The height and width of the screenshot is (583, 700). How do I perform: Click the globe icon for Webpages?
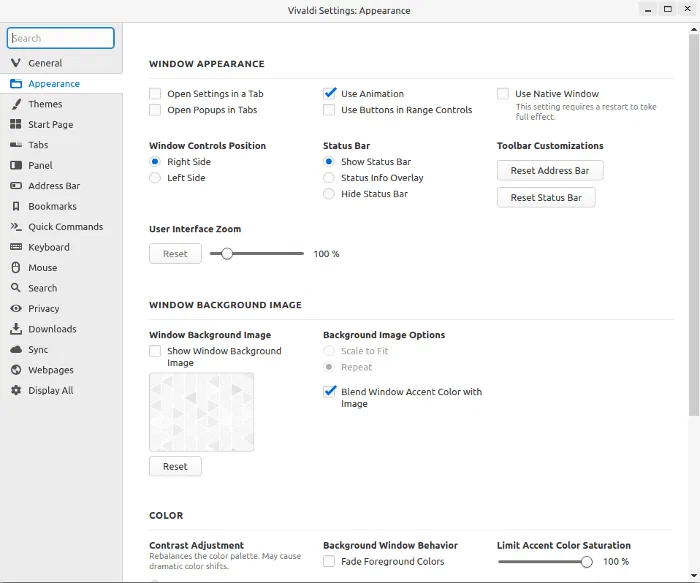point(16,370)
